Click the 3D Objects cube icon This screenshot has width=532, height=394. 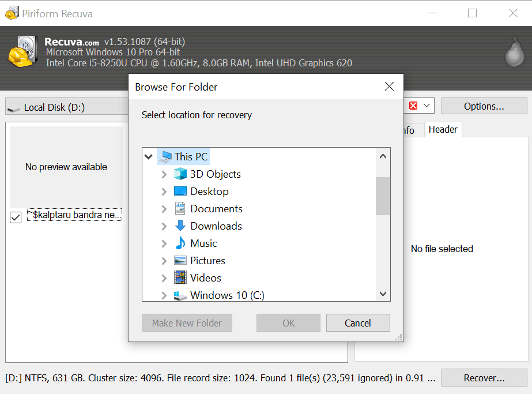[180, 174]
